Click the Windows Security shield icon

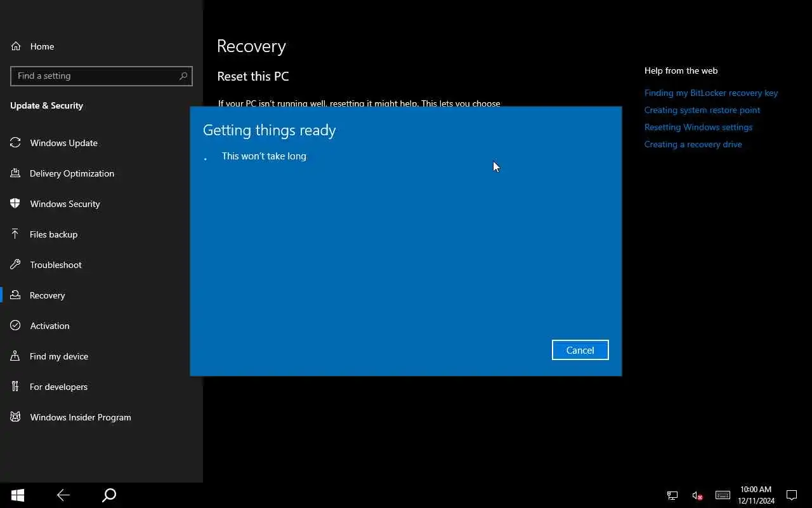tap(15, 204)
